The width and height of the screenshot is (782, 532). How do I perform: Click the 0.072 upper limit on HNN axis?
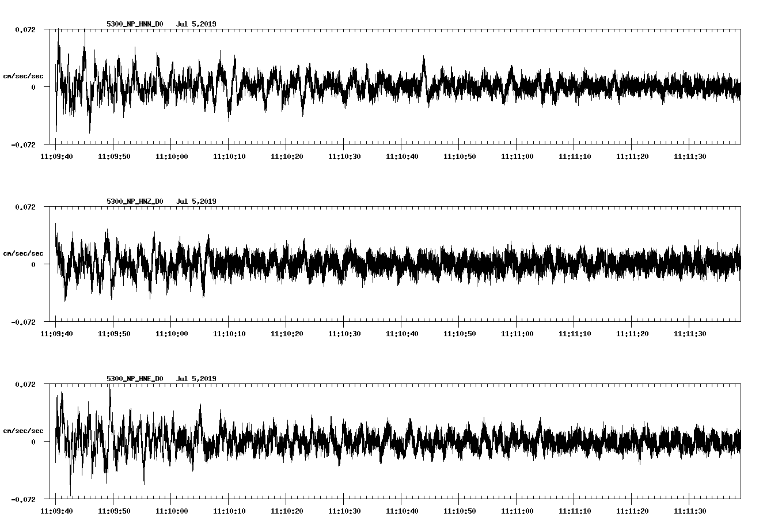tap(25, 29)
